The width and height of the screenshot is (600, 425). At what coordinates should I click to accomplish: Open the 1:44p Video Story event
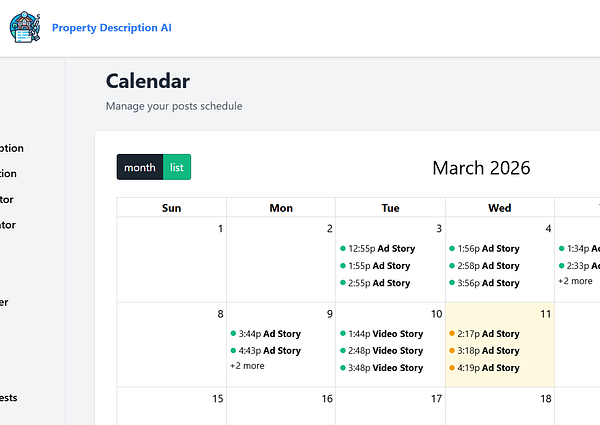(x=382, y=334)
